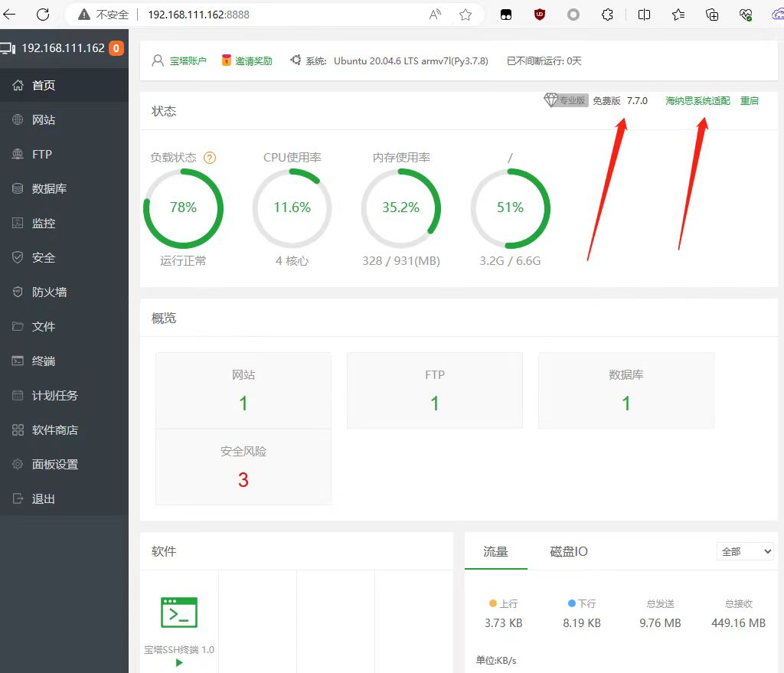Image resolution: width=784 pixels, height=673 pixels.
Task: Click the browser refresh icon
Action: click(43, 15)
